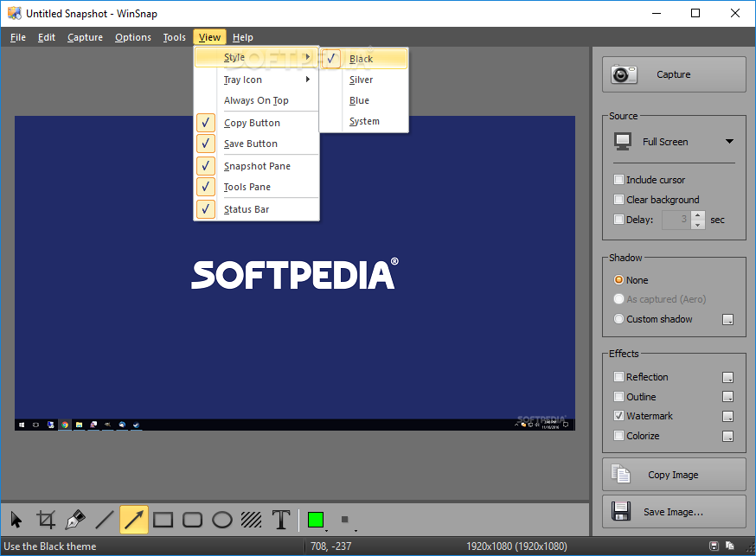The height and width of the screenshot is (556, 756).
Task: Select the Line tool
Action: point(105,520)
